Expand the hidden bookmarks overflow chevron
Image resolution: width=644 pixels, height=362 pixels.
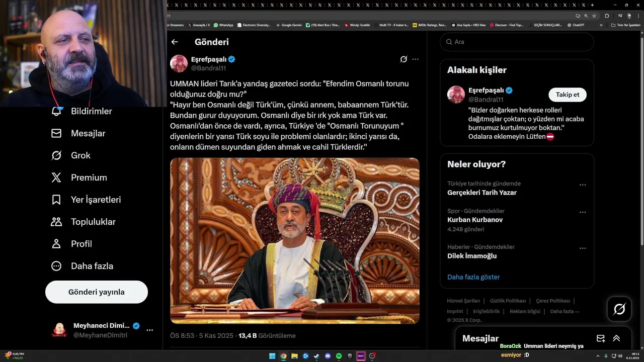[x=601, y=25]
